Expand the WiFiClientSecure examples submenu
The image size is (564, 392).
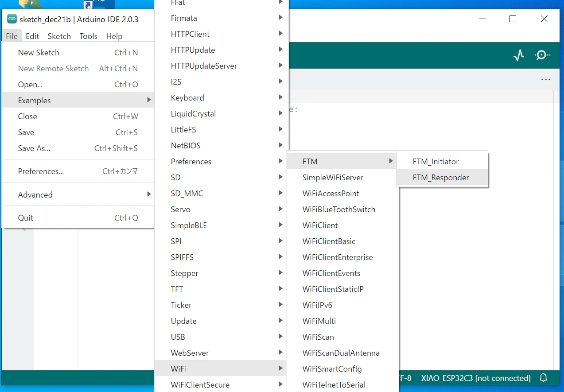pyautogui.click(x=222, y=385)
